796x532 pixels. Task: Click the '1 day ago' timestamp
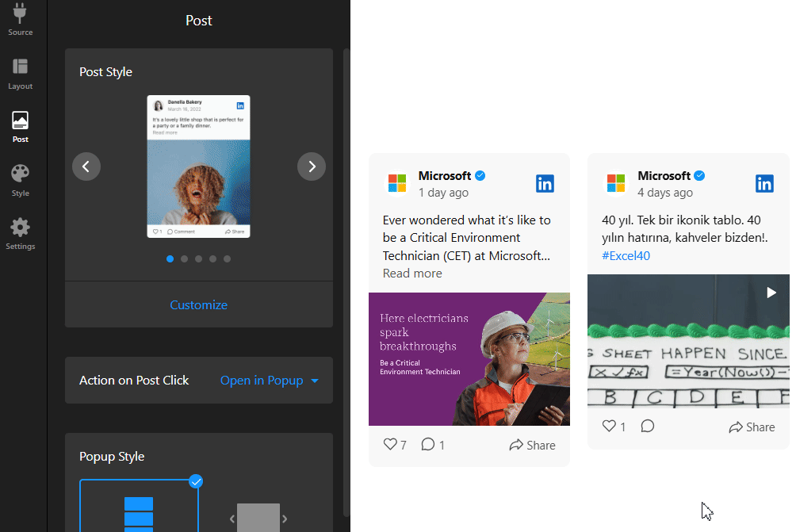click(x=443, y=193)
